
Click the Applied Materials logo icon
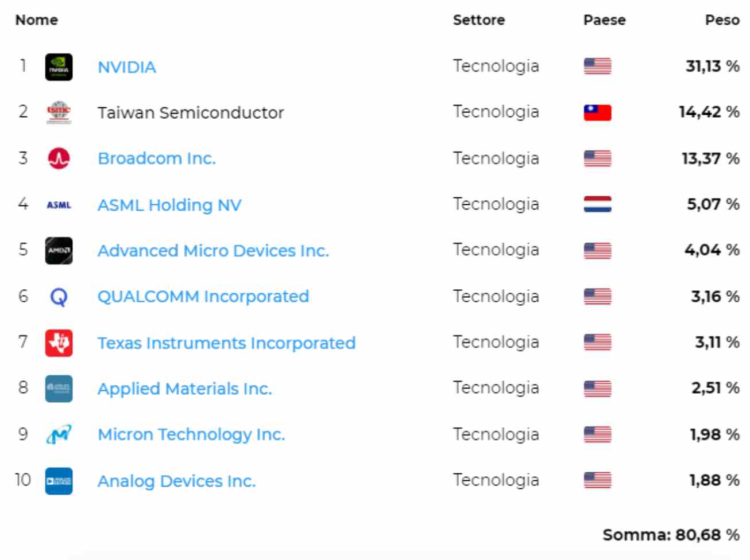(x=59, y=388)
